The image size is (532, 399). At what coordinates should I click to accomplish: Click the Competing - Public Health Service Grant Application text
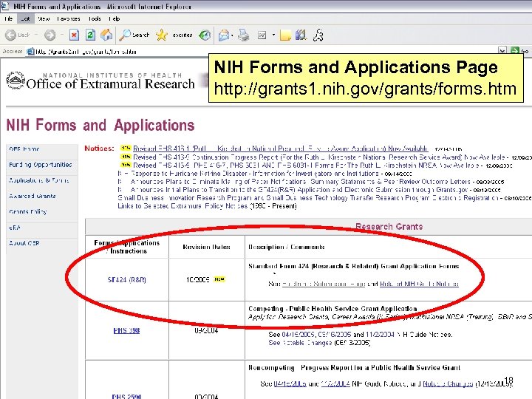point(332,308)
